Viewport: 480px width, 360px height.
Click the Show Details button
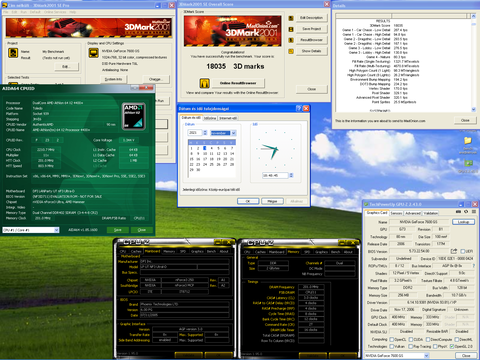312,51
